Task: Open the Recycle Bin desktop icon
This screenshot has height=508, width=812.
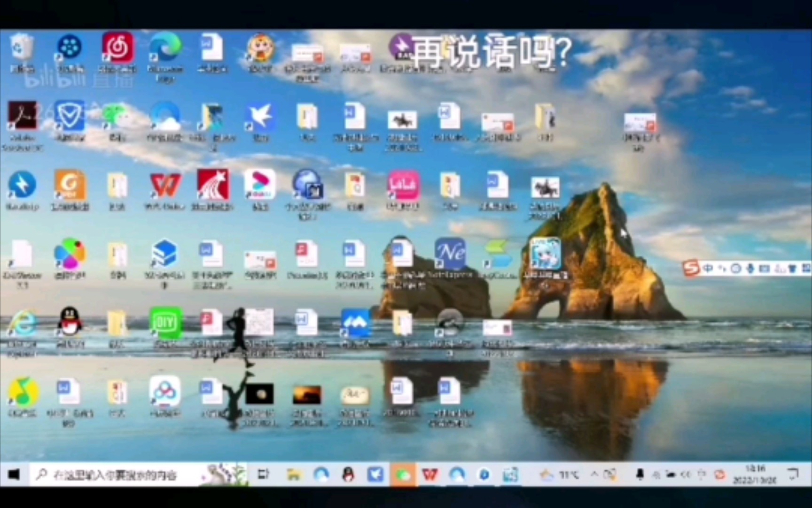Action: pyautogui.click(x=22, y=47)
